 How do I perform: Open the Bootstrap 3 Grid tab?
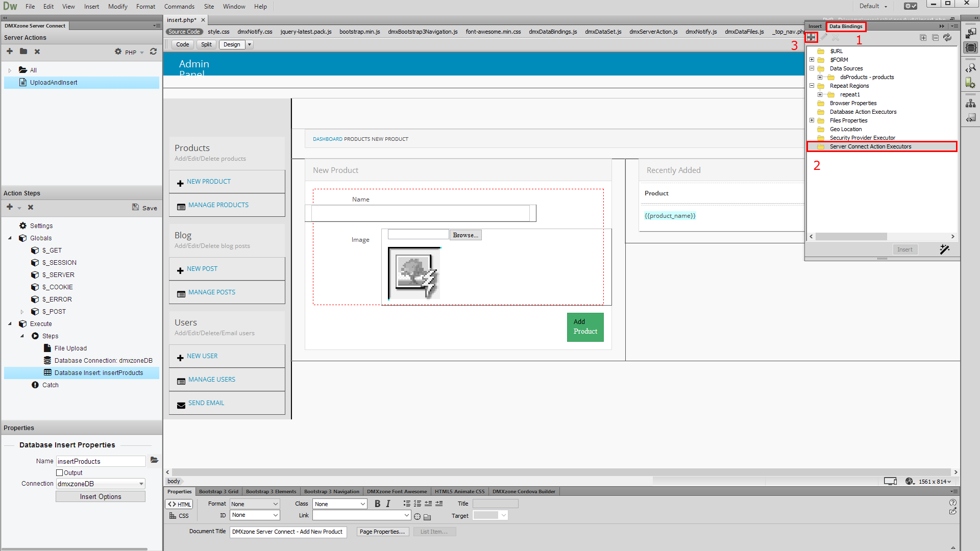click(x=218, y=492)
